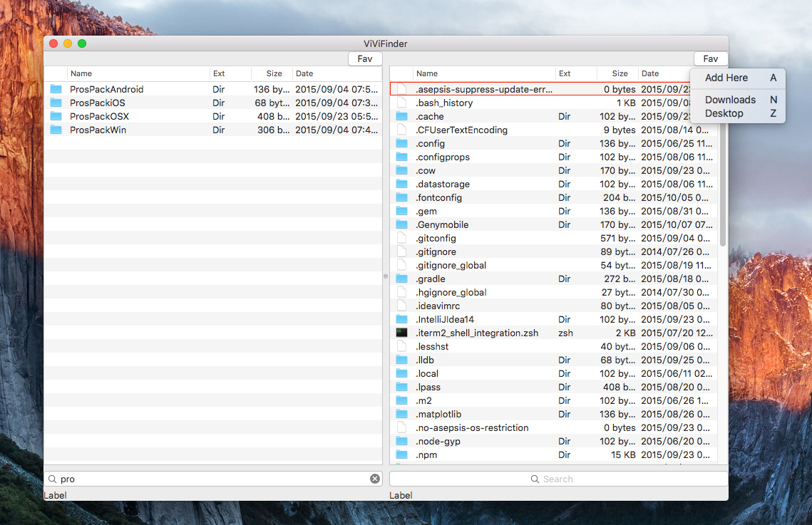Select the .gitignore_global file name
Image resolution: width=812 pixels, height=525 pixels.
[x=451, y=265]
